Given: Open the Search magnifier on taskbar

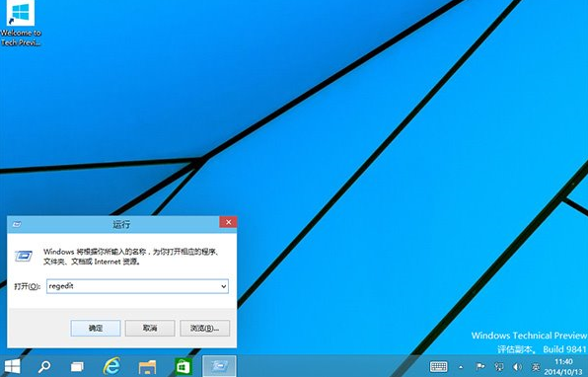Looking at the screenshot, I should click(44, 366).
